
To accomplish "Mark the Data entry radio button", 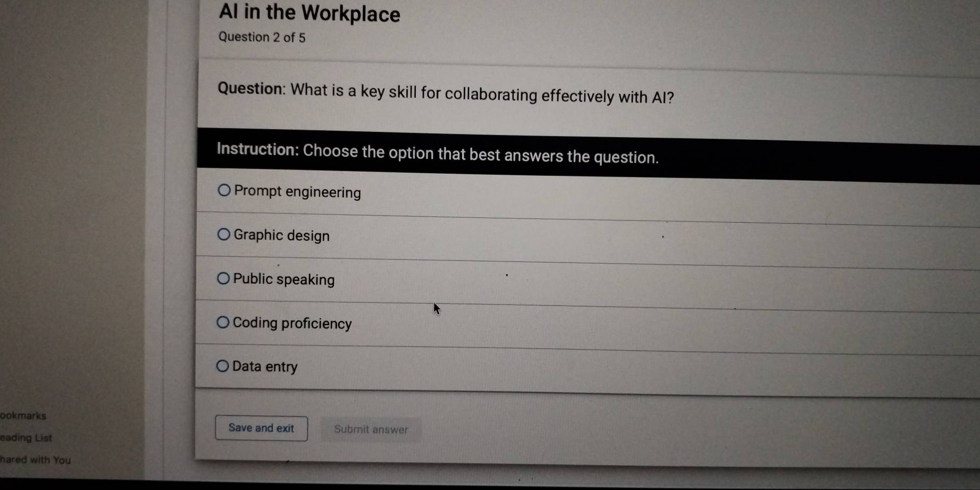I will 222,366.
